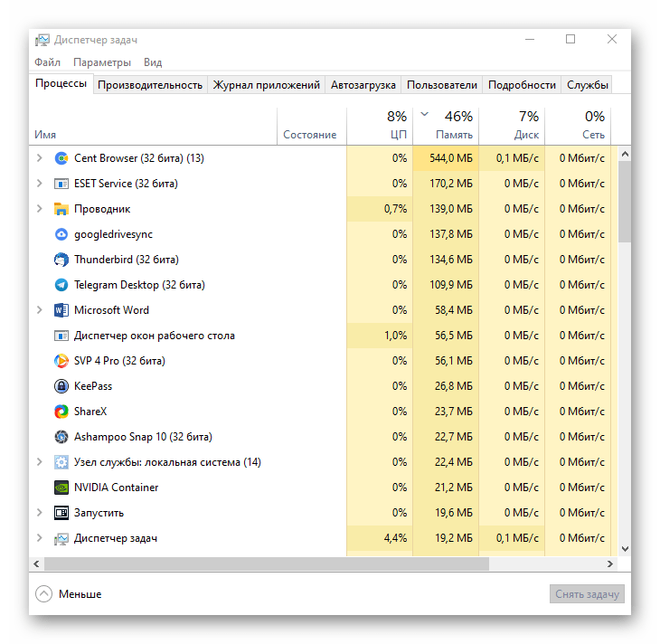Click the Узел службы gear icon

click(x=61, y=462)
